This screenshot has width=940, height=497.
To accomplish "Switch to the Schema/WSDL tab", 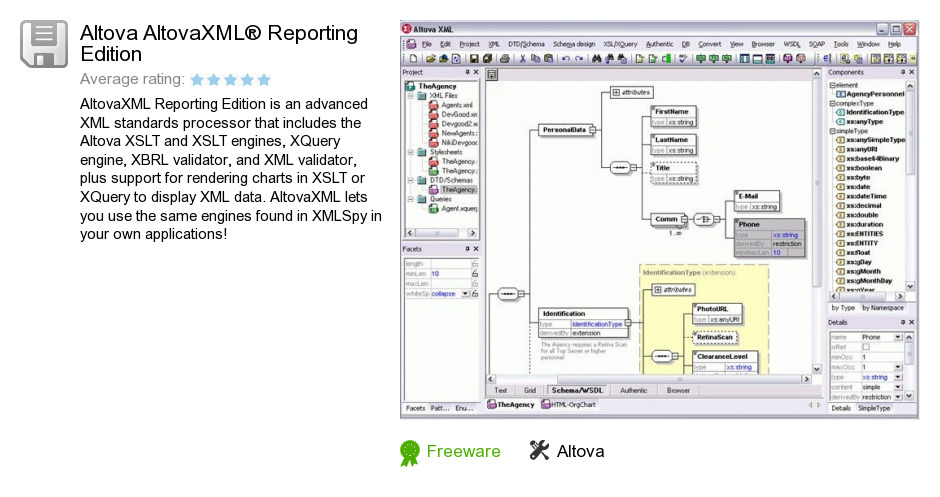I will [x=577, y=390].
